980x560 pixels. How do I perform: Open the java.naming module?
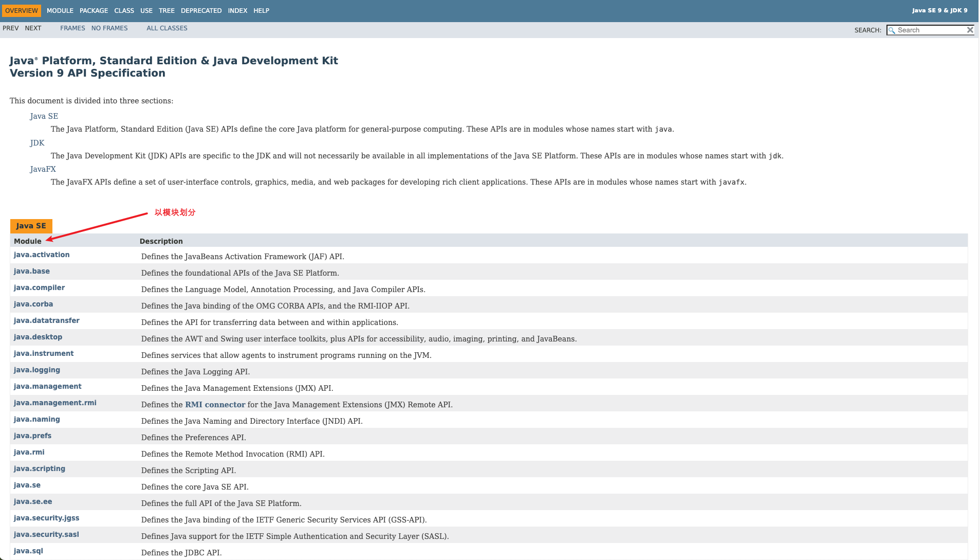37,420
